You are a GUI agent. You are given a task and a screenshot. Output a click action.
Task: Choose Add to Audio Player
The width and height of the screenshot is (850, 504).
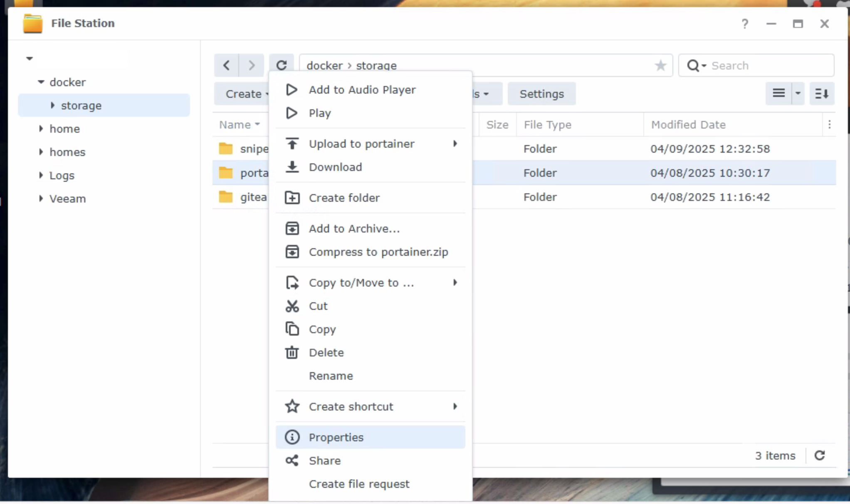[370, 90]
